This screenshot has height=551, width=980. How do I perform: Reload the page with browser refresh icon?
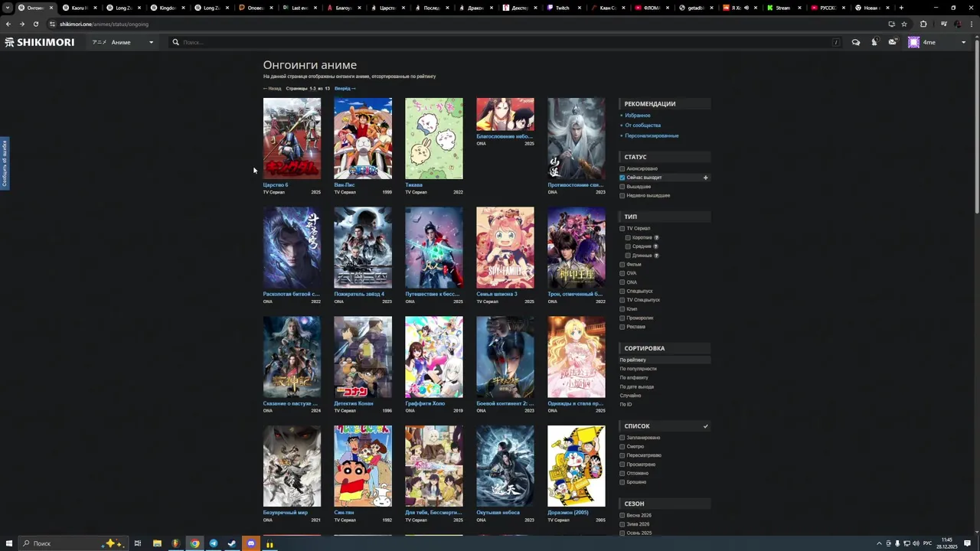point(35,24)
